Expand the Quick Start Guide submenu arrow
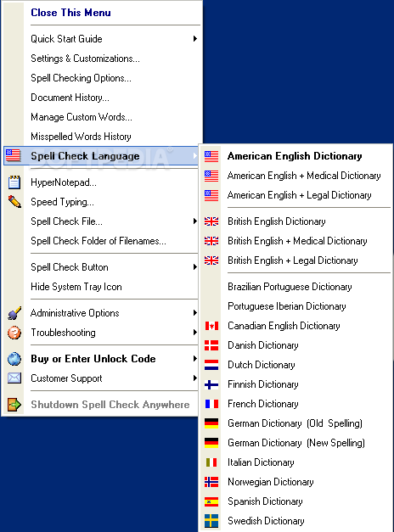Screen dimensions: 394x532 pos(195,39)
